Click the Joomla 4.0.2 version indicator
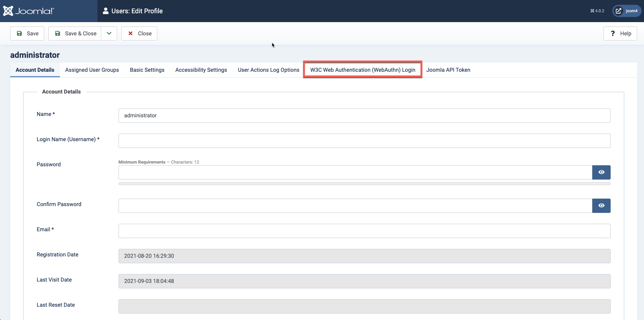This screenshot has width=644, height=320. click(597, 11)
